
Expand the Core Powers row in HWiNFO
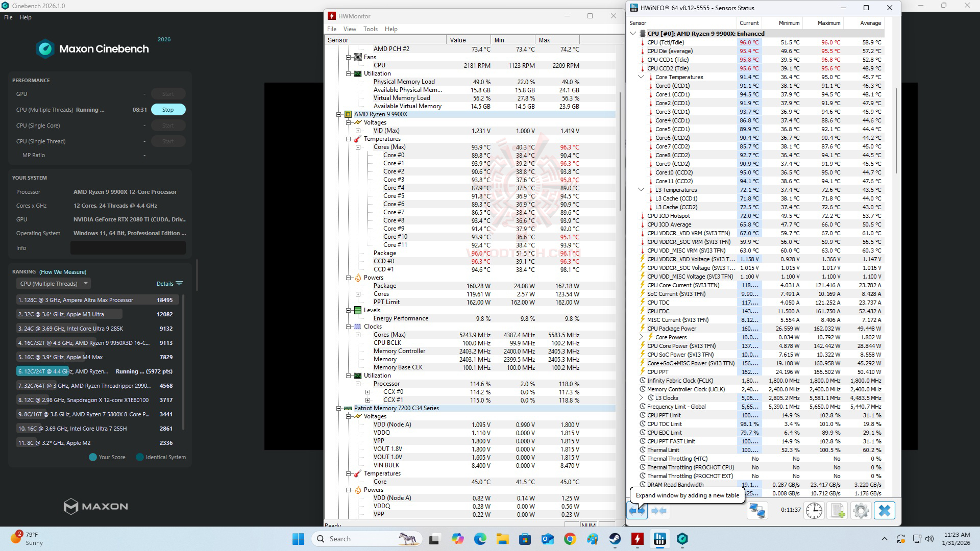point(641,337)
